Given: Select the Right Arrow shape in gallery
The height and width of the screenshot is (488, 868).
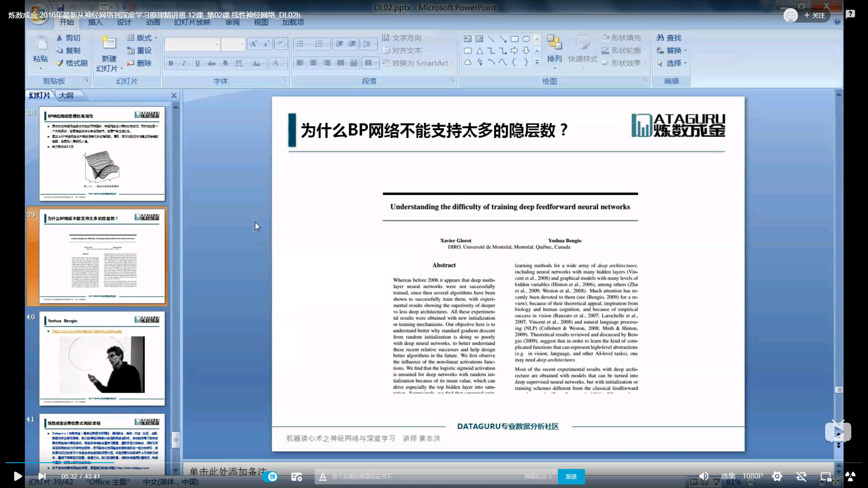Looking at the screenshot, I should pos(514,51).
